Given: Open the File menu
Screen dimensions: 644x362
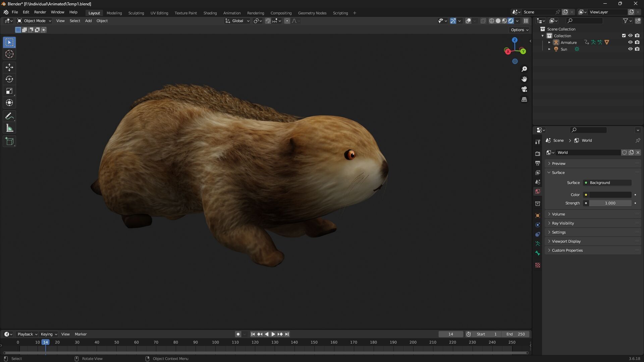Looking at the screenshot, I should (x=15, y=12).
